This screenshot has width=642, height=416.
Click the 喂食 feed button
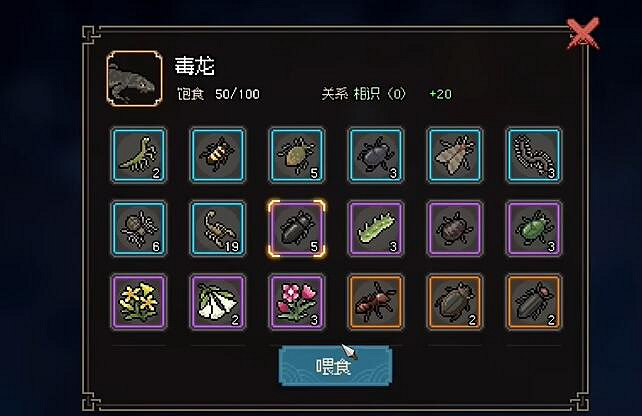[335, 366]
